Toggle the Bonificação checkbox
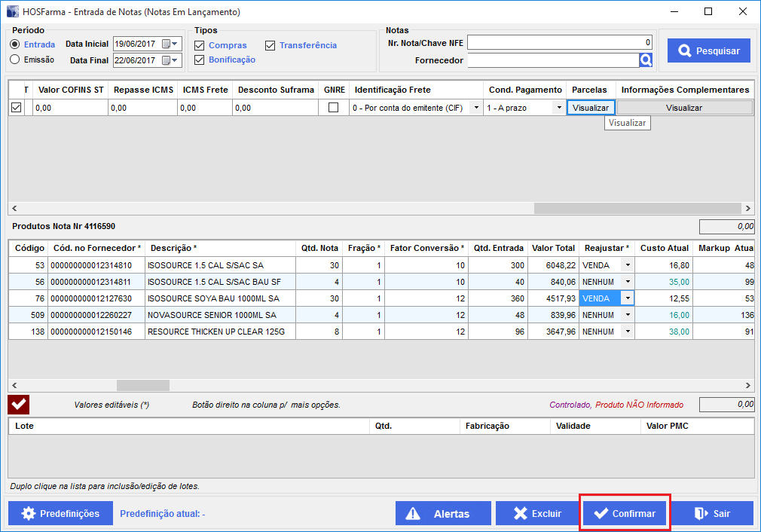The width and height of the screenshot is (761, 532). click(x=200, y=60)
